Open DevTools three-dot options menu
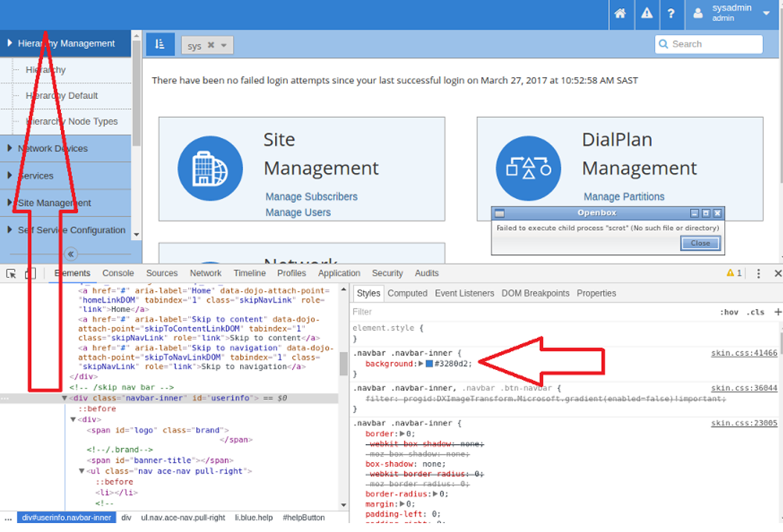The height and width of the screenshot is (532, 783). pos(758,273)
